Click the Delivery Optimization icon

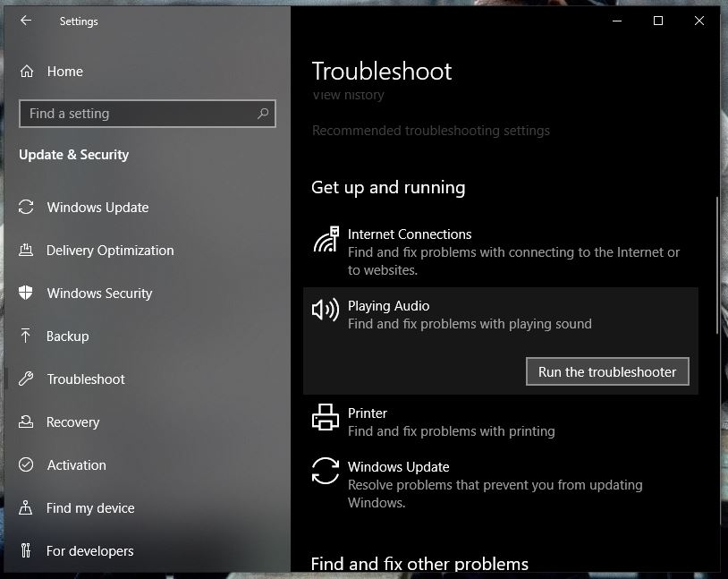(26, 250)
